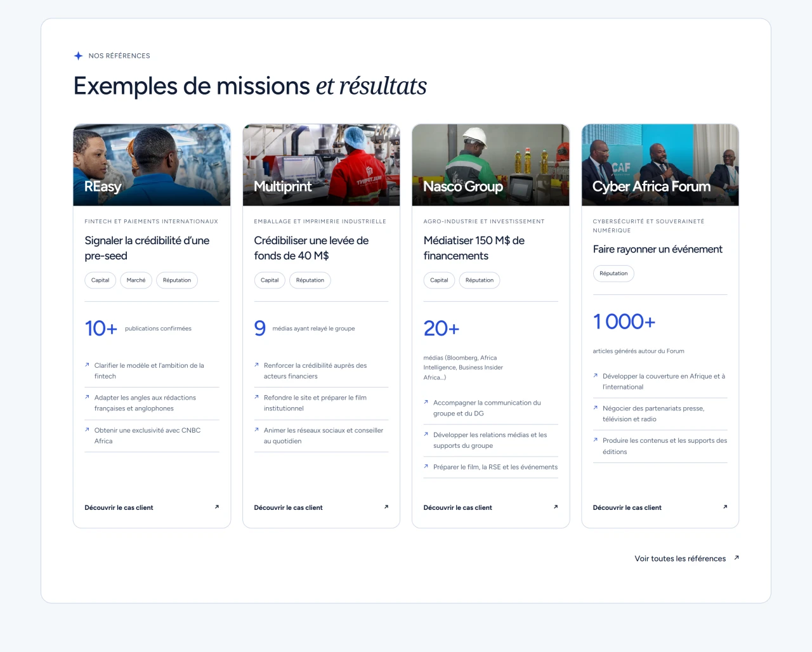Open the Nasco Group 'Découvrir le cas client' link
This screenshot has width=812, height=652.
point(491,507)
